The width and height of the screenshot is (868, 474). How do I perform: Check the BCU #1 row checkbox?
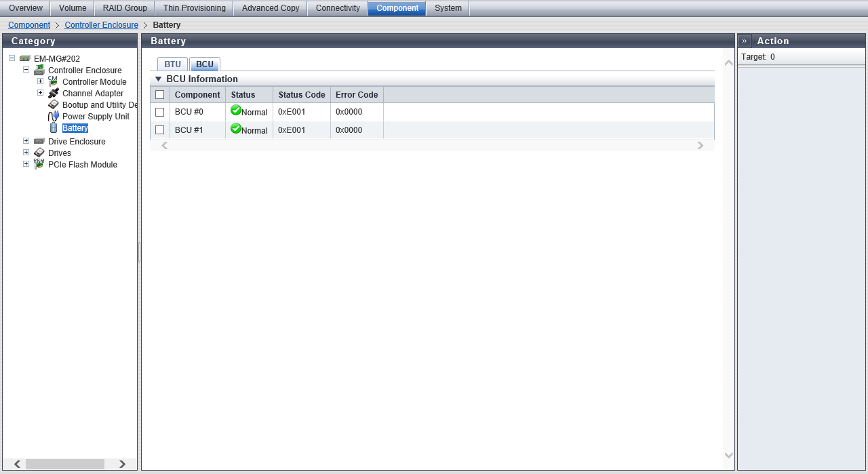[x=160, y=130]
